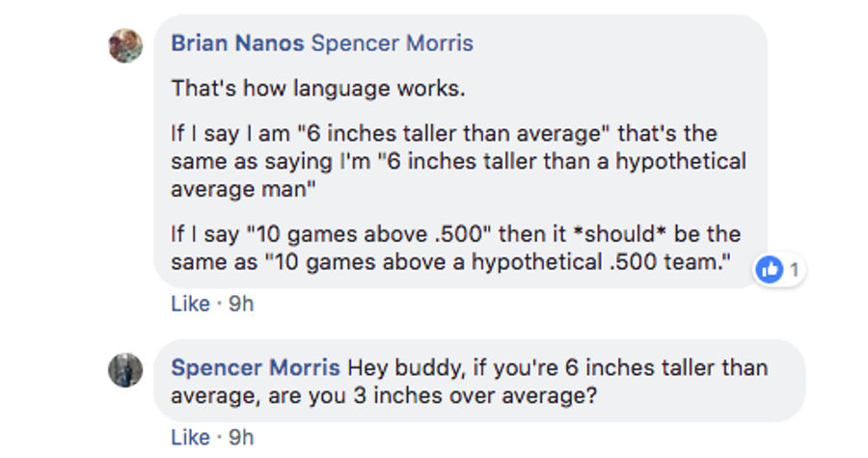Click the "Hey buddy" reply text

pyautogui.click(x=470, y=382)
